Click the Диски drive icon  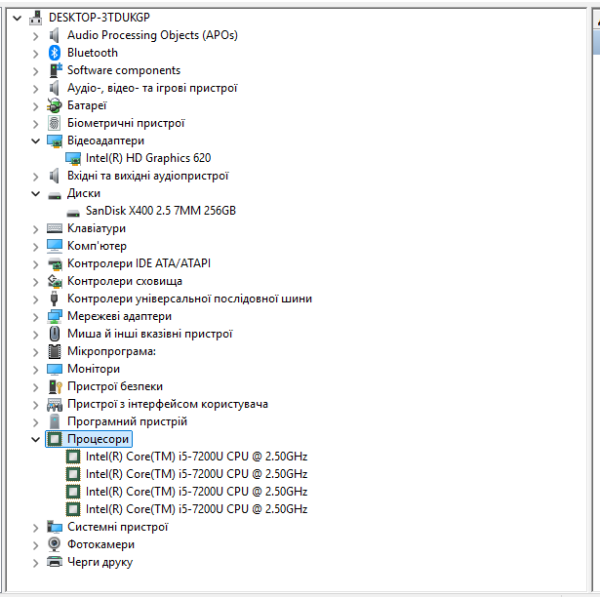coord(54,195)
